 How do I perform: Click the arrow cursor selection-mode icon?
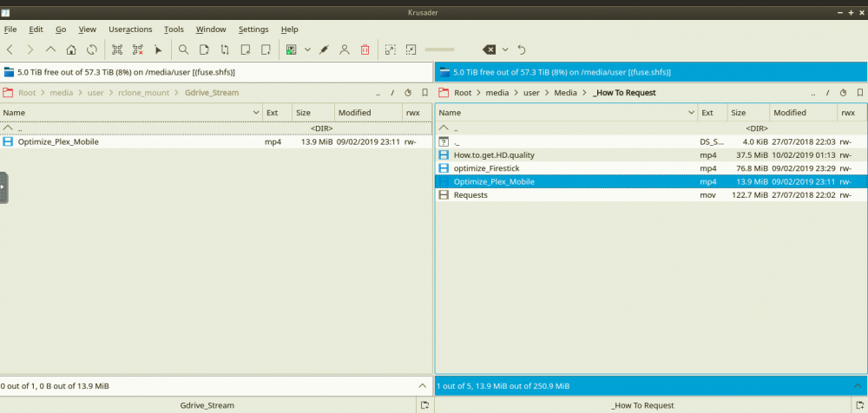[158, 49]
